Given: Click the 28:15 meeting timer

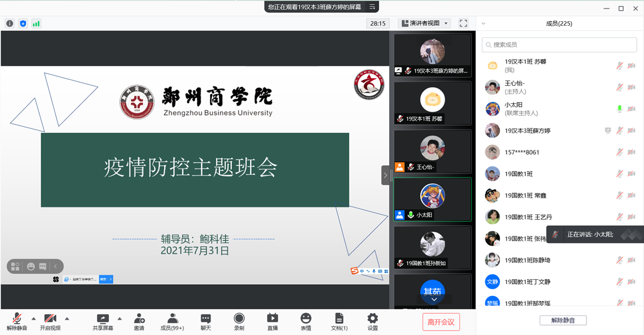Looking at the screenshot, I should (x=378, y=23).
